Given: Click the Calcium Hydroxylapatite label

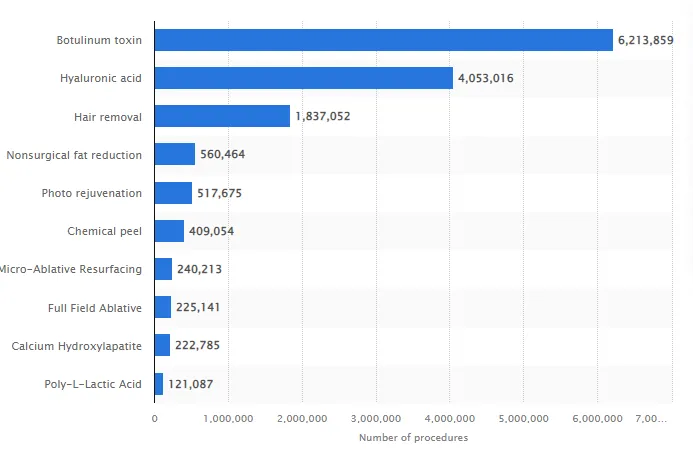Looking at the screenshot, I should click(76, 346).
